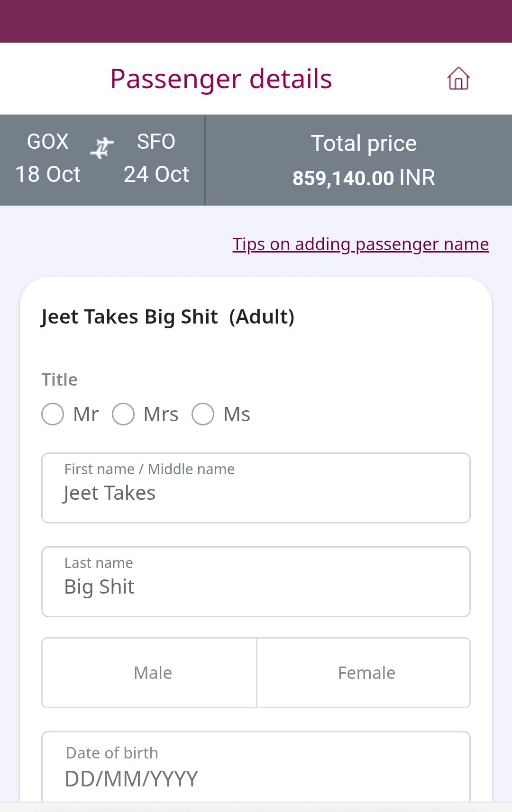Tap the GOX 18 Oct departure info
Image resolution: width=512 pixels, height=812 pixels.
(48, 158)
